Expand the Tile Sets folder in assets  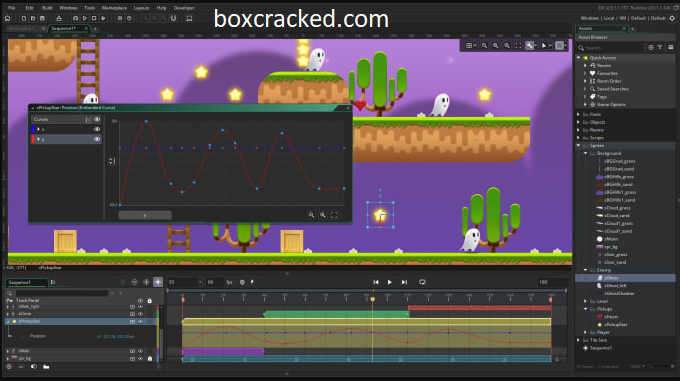pyautogui.click(x=579, y=340)
